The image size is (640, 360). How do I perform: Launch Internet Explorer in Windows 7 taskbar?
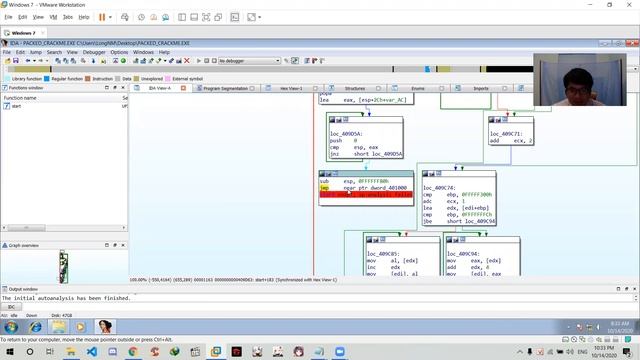click(x=36, y=327)
